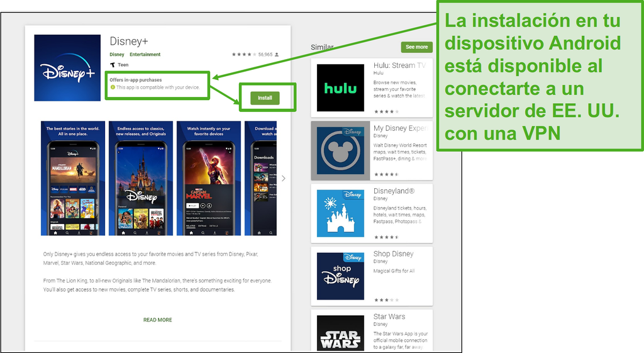Viewport: 644px width, 353px height.
Task: Click the 56,965 ratings count
Action: 265,54
